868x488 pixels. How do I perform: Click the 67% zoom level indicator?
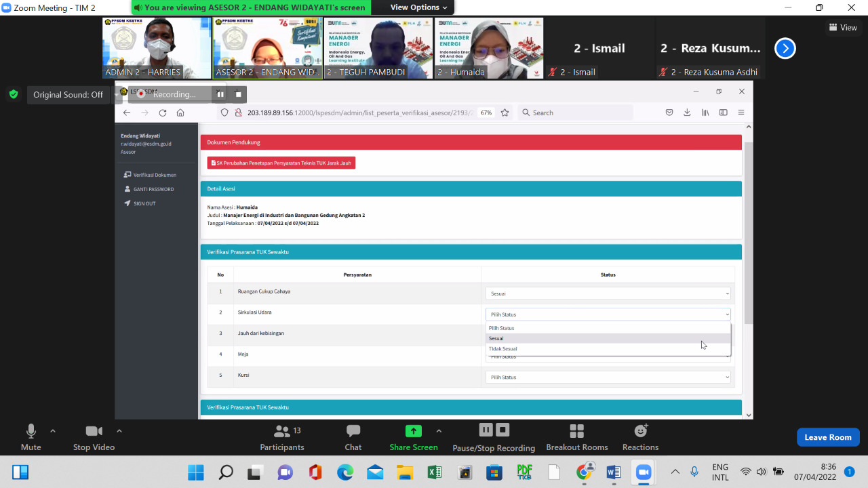point(486,113)
